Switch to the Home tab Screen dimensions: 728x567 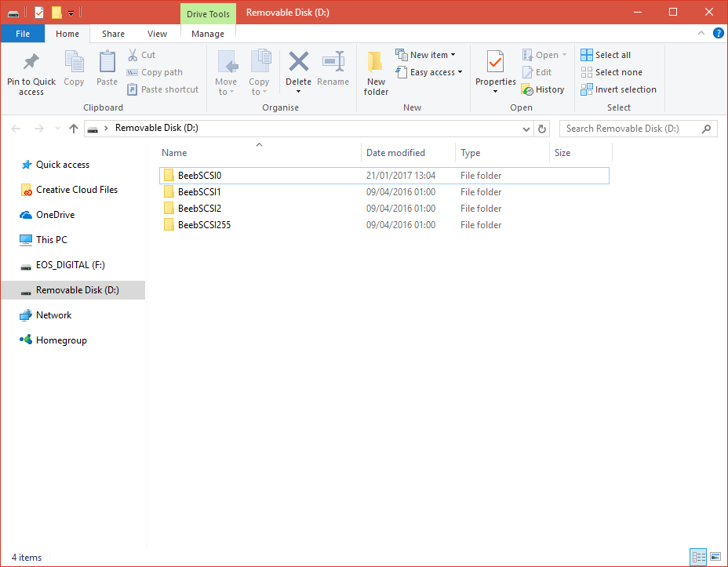pyautogui.click(x=67, y=34)
